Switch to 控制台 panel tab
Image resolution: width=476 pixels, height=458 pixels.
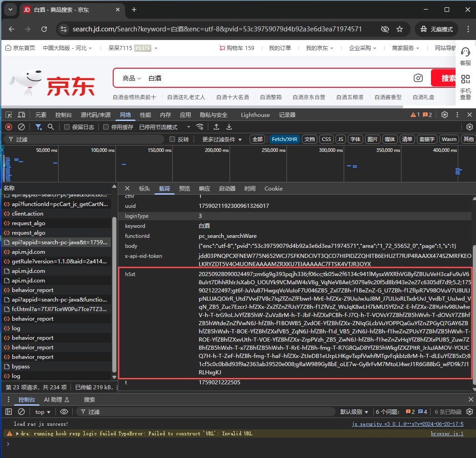(64, 115)
